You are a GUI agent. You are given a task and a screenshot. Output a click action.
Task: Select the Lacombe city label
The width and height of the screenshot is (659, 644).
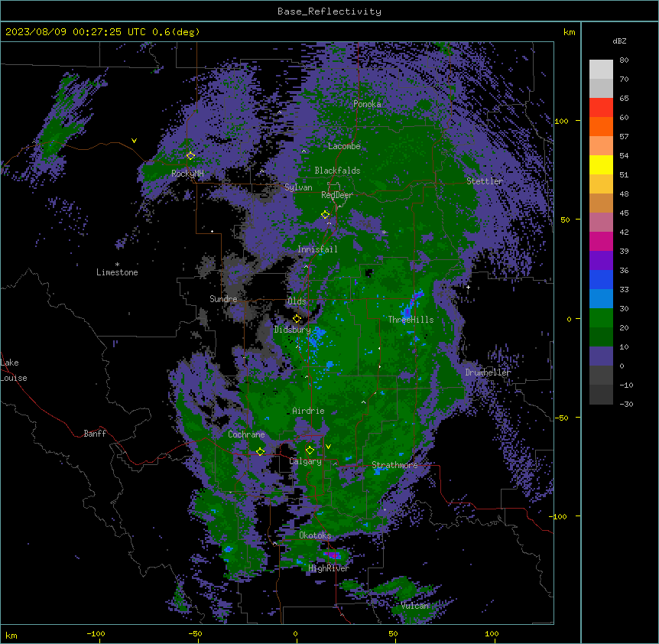tap(344, 146)
